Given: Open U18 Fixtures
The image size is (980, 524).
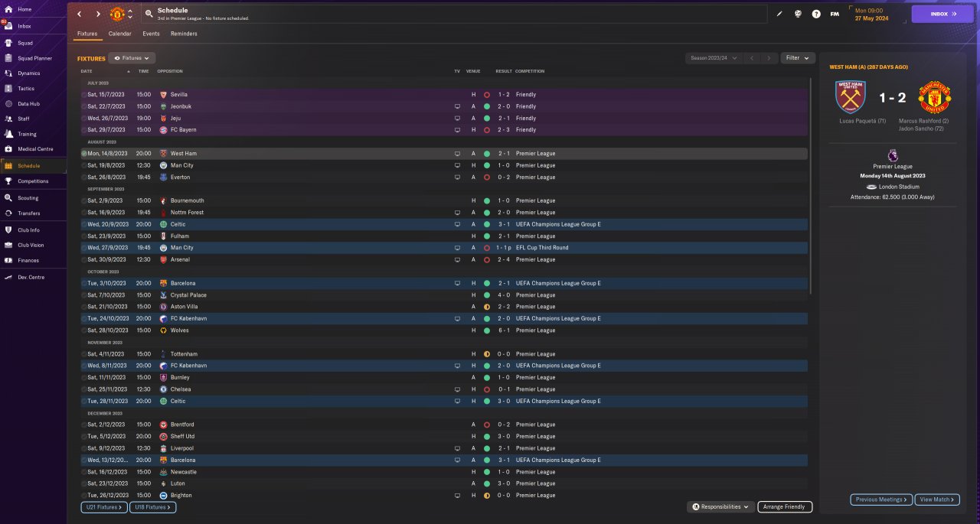Looking at the screenshot, I should click(x=152, y=507).
